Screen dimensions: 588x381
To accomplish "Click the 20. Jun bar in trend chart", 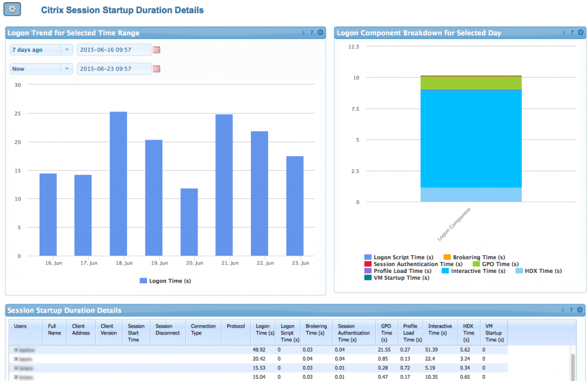I will [x=189, y=222].
